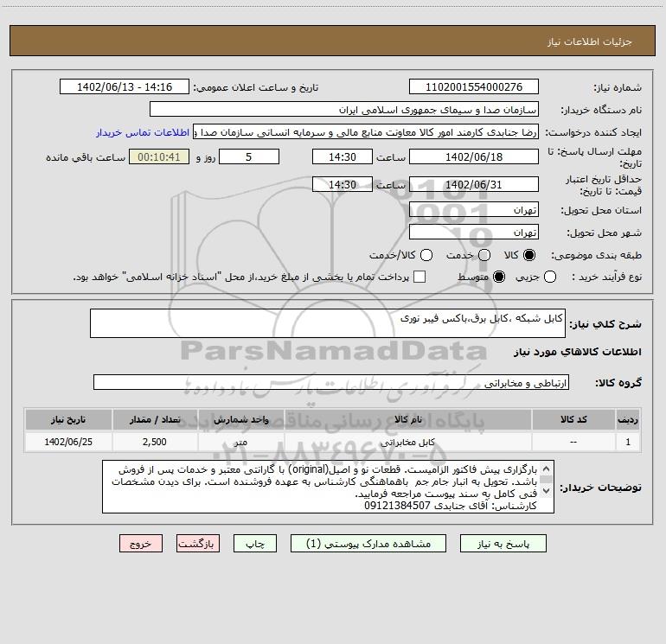Click the row number cell 1
The image size is (666, 644).
coord(628,442)
